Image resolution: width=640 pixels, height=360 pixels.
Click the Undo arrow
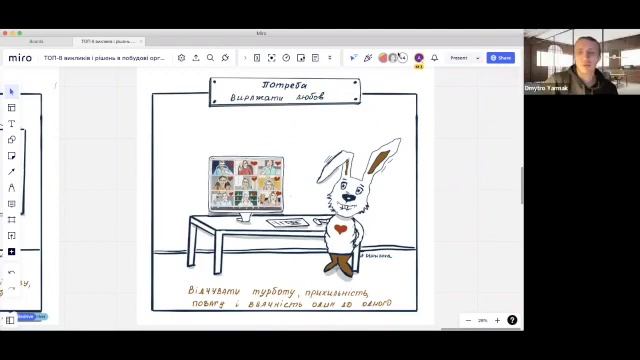click(x=11, y=272)
